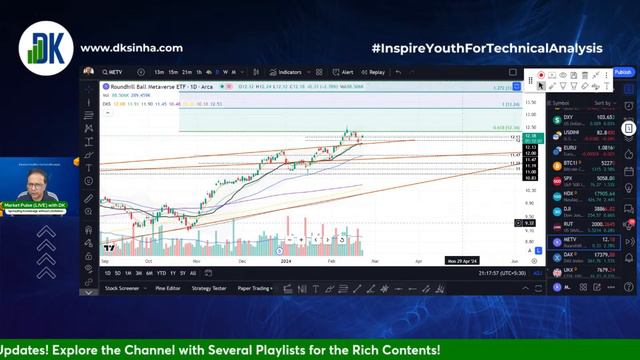The image size is (640, 360).
Task: Collapse the indicator legend arrow
Action: pos(107,112)
